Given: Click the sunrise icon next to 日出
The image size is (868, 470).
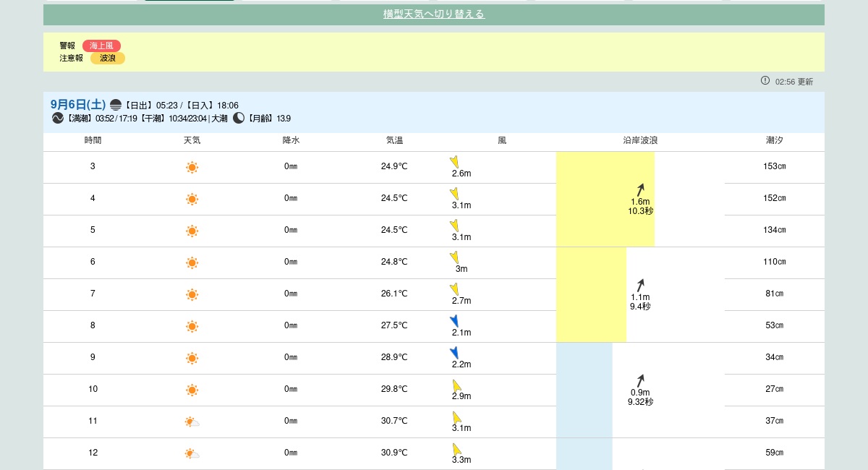Looking at the screenshot, I should 116,105.
